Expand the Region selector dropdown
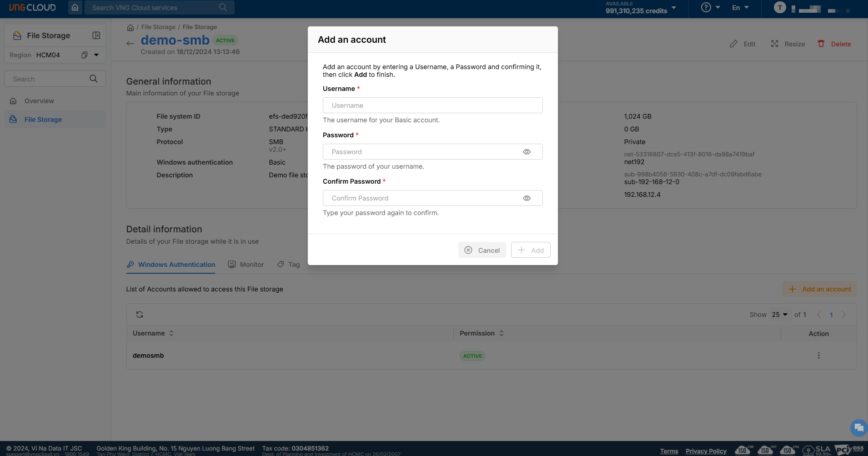Image resolution: width=868 pixels, height=456 pixels. [96, 55]
